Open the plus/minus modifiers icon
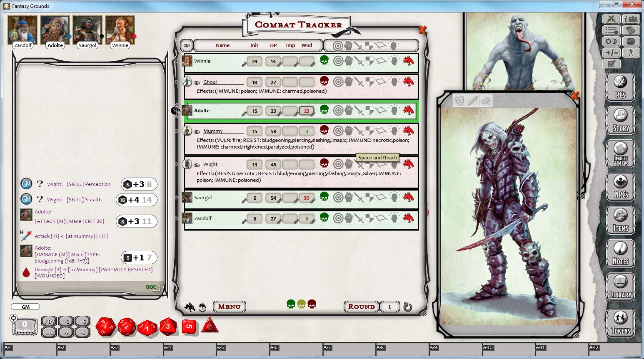 611,53
